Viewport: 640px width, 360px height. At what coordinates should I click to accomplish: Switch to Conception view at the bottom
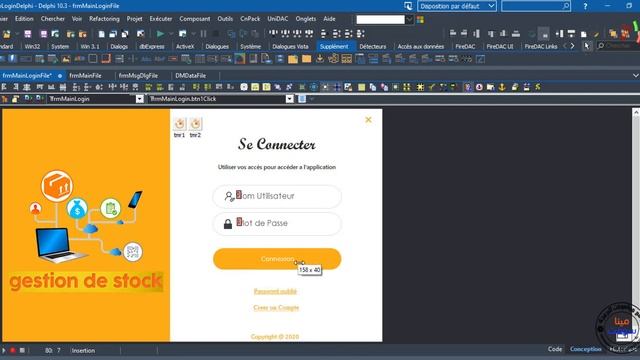pyautogui.click(x=586, y=349)
